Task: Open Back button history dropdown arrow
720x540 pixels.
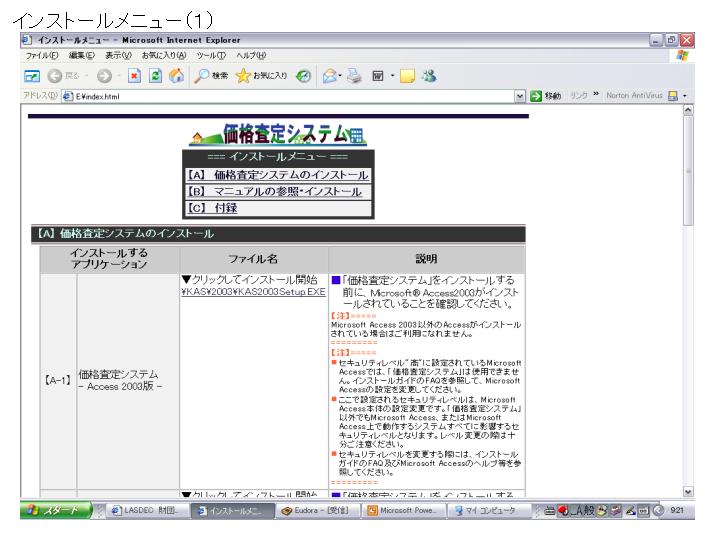Action: pyautogui.click(x=86, y=76)
